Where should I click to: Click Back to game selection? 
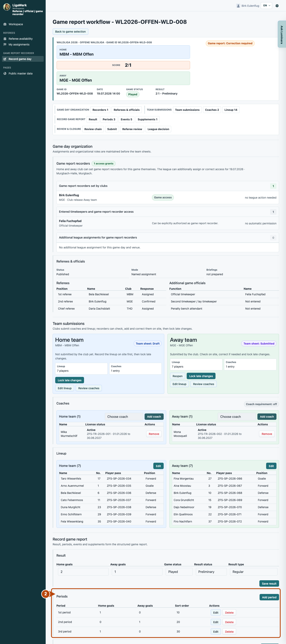click(x=70, y=32)
